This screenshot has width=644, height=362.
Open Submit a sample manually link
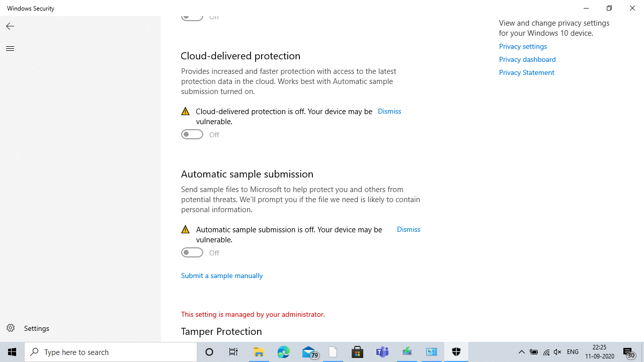222,276
